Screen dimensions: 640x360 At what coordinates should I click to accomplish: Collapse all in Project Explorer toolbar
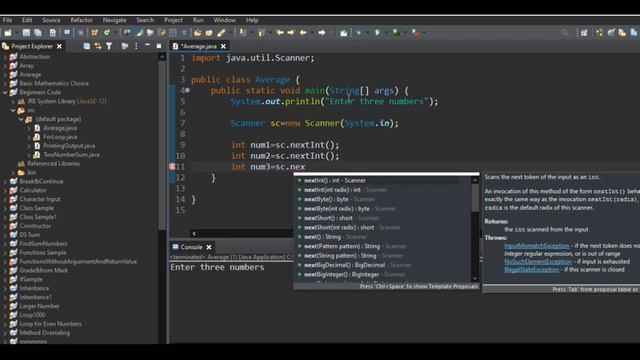tap(87, 46)
